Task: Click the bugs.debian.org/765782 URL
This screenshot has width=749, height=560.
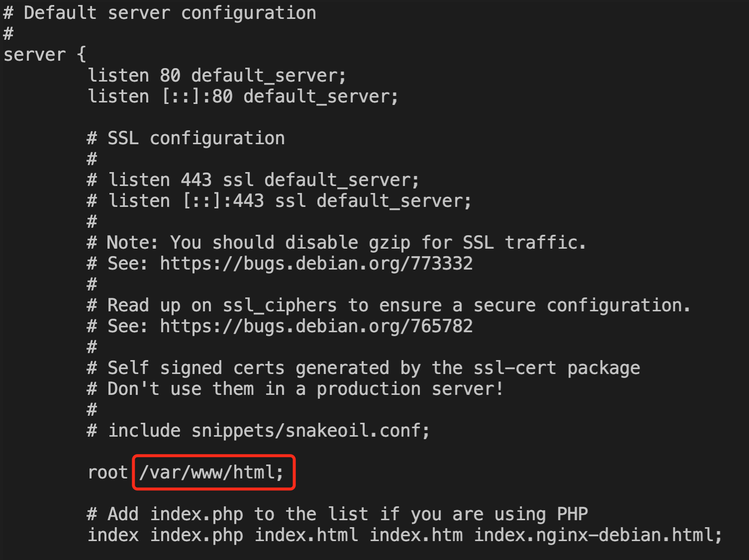Action: pyautogui.click(x=316, y=326)
